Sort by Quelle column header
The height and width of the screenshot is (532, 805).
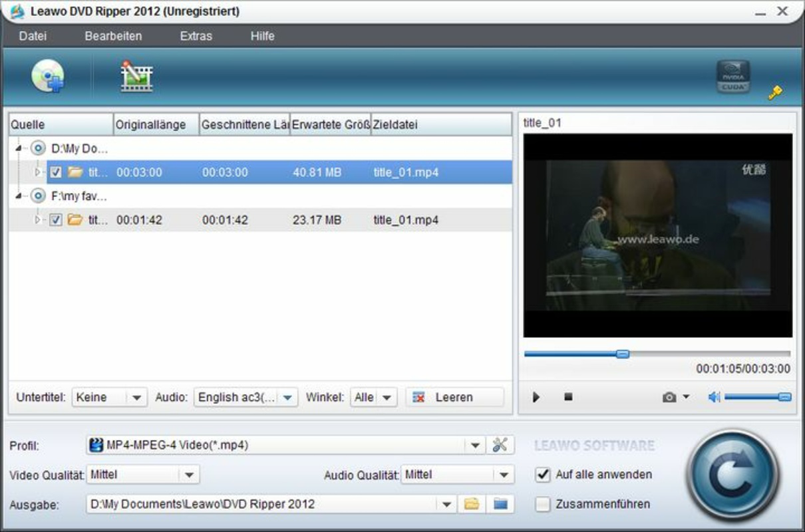(61, 124)
